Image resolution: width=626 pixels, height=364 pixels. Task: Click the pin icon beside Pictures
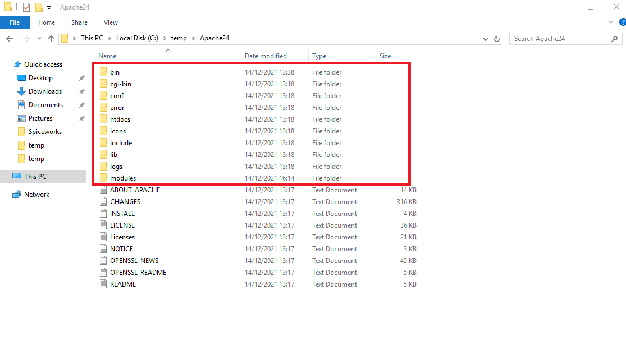coord(81,118)
